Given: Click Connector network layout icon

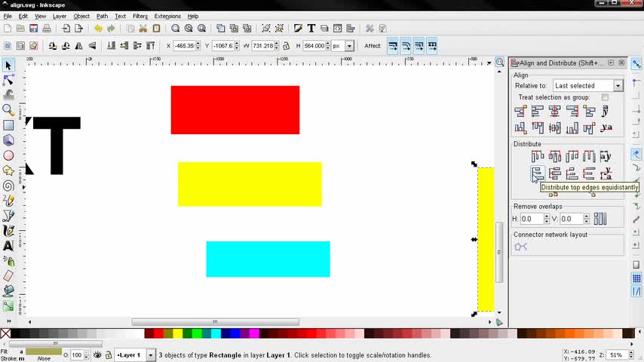Looking at the screenshot, I should [x=521, y=247].
